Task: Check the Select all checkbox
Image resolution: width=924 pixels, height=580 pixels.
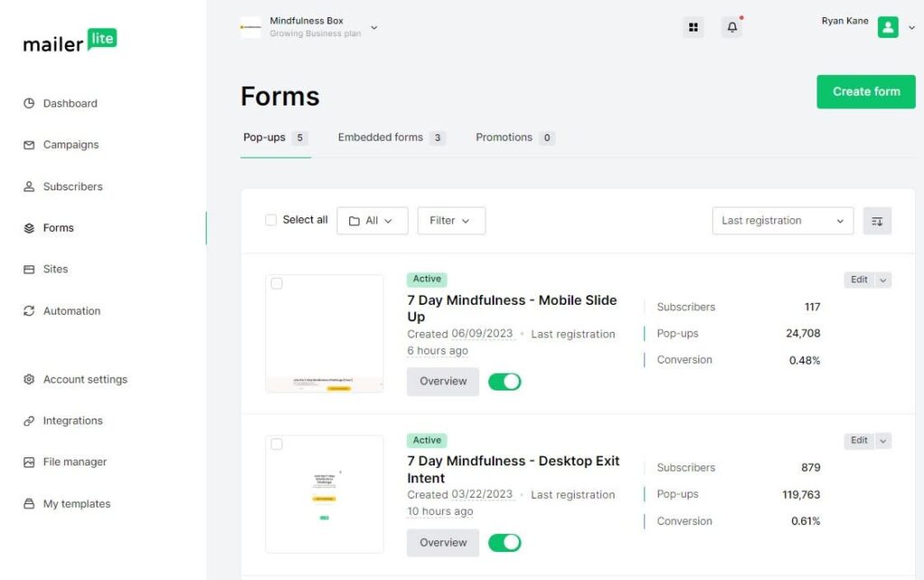Action: [271, 220]
